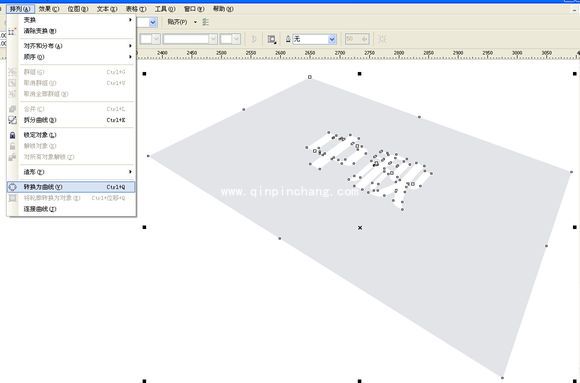Click the options icon beside Snap to
The image size is (580, 383).
click(206, 22)
